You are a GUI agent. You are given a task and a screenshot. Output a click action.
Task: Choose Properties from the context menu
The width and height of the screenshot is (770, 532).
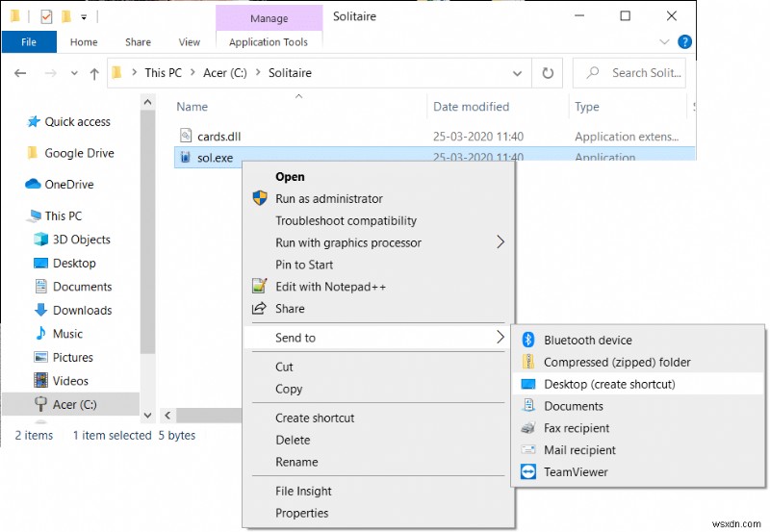(301, 513)
